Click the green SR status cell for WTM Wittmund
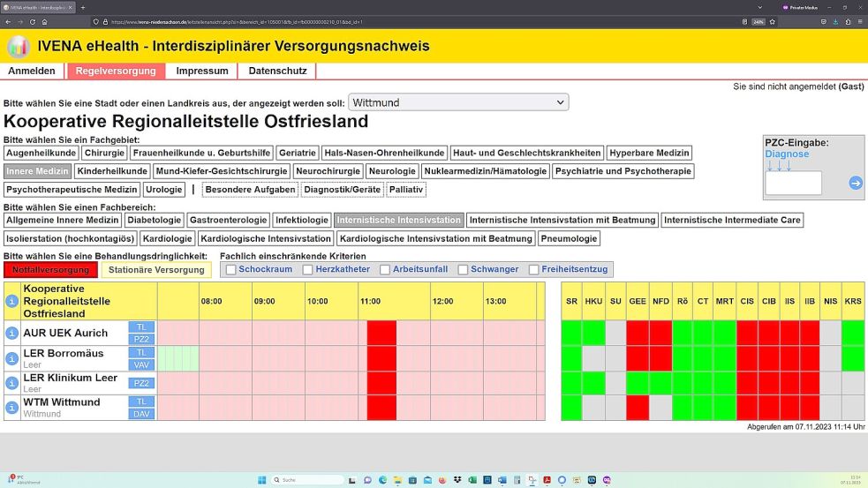The image size is (868, 488). (571, 408)
